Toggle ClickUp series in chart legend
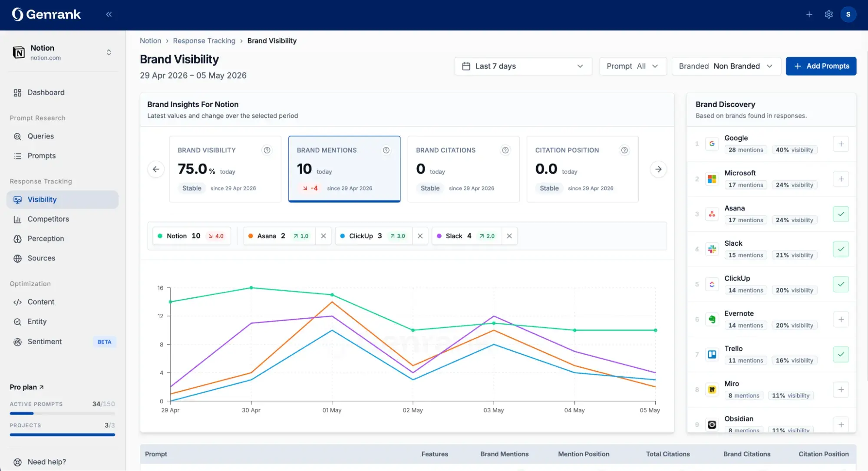 [374, 236]
